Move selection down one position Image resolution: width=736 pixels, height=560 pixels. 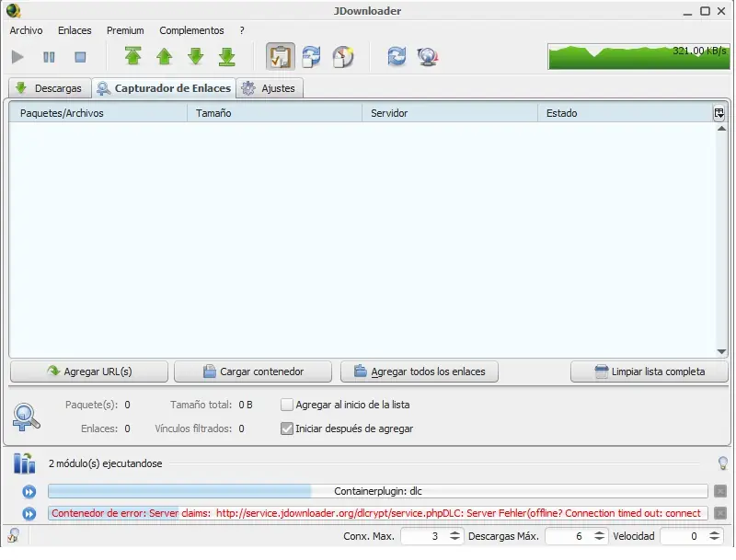coord(196,56)
